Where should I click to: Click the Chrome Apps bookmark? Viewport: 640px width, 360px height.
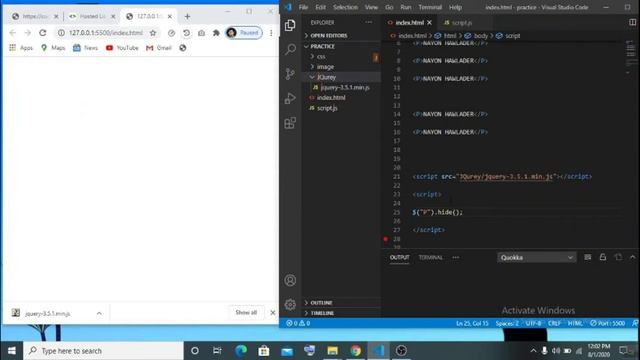[x=21, y=48]
